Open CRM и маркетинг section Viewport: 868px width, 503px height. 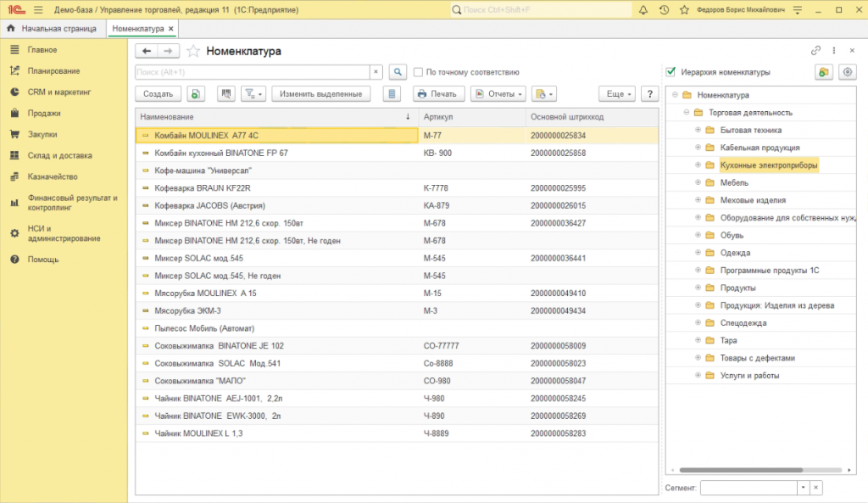(x=59, y=92)
